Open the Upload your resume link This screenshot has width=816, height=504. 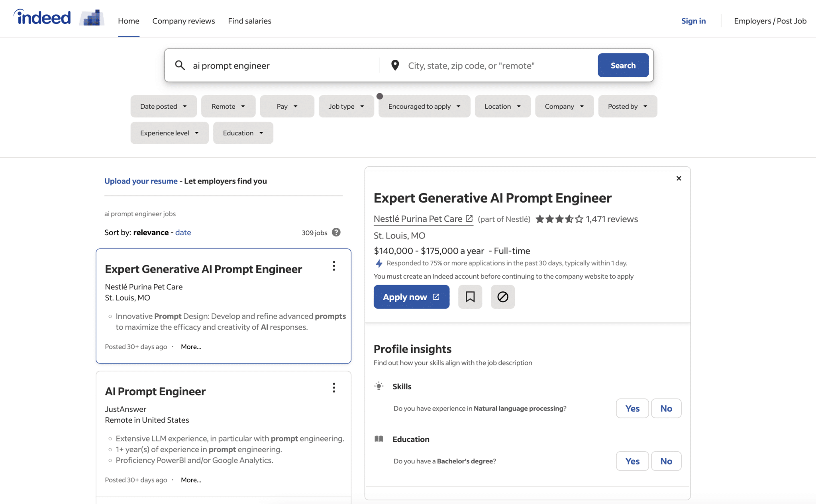pos(141,181)
